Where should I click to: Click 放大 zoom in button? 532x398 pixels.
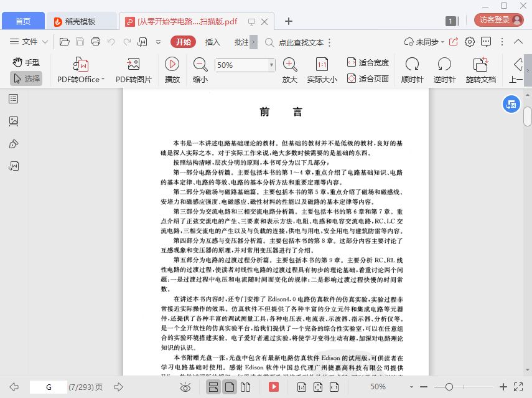pyautogui.click(x=290, y=70)
